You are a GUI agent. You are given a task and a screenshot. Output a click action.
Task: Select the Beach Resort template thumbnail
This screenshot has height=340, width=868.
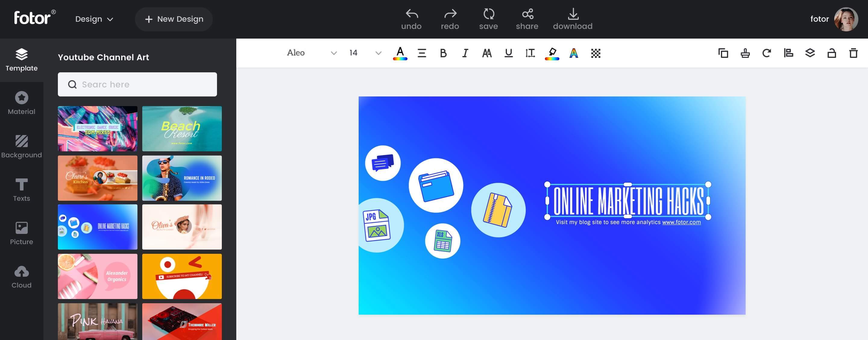pyautogui.click(x=182, y=128)
